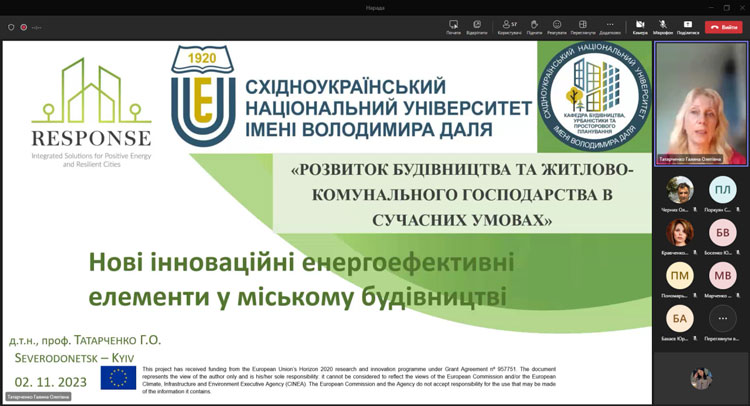Click the RESPONSE logo on the slide

tap(91, 112)
